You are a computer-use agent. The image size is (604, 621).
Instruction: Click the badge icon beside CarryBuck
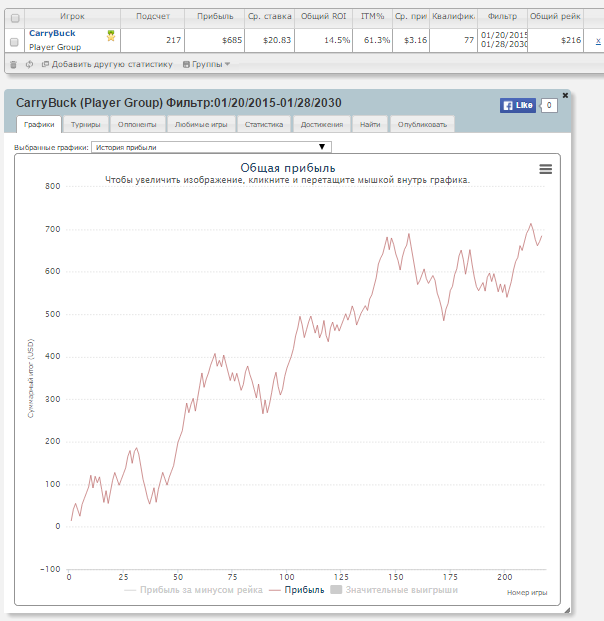click(111, 36)
